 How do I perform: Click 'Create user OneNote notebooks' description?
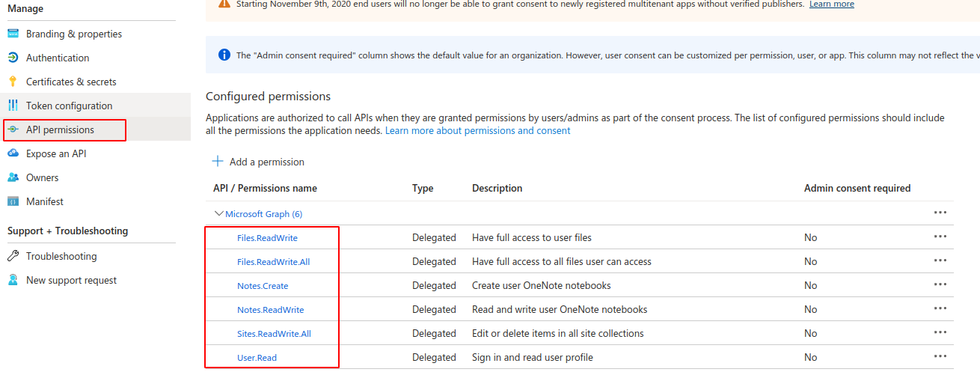pos(542,285)
